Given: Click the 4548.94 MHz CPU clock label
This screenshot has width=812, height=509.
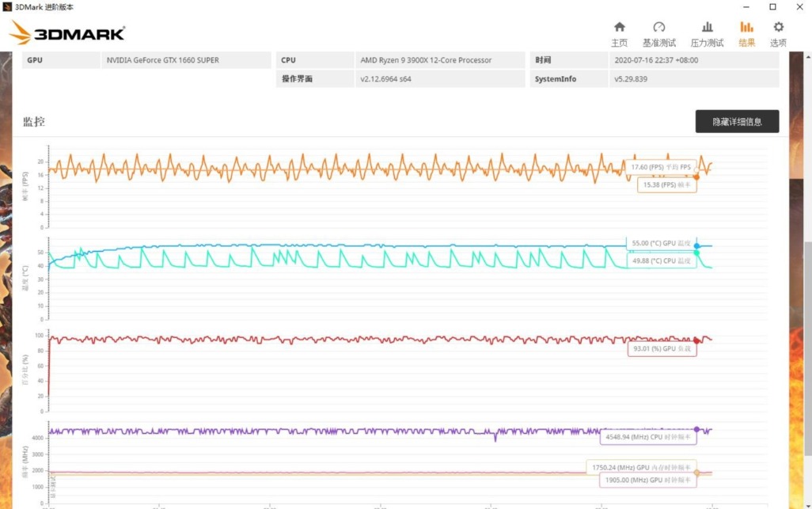Looking at the screenshot, I should coord(648,436).
